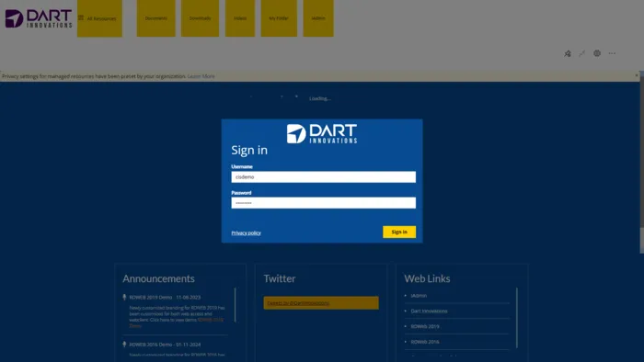Open the iAdmin tile
The width and height of the screenshot is (644, 362).
click(318, 18)
